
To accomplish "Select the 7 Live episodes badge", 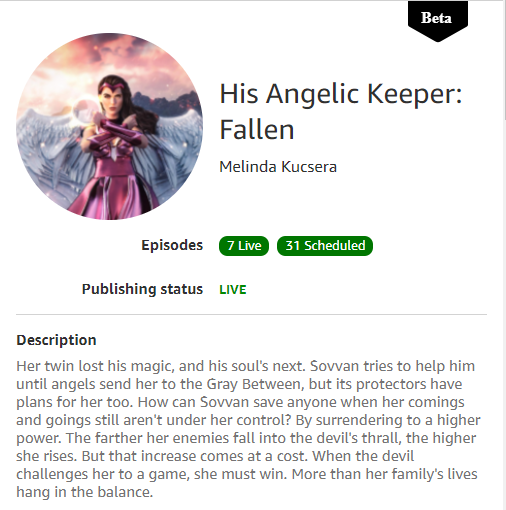I will [244, 246].
